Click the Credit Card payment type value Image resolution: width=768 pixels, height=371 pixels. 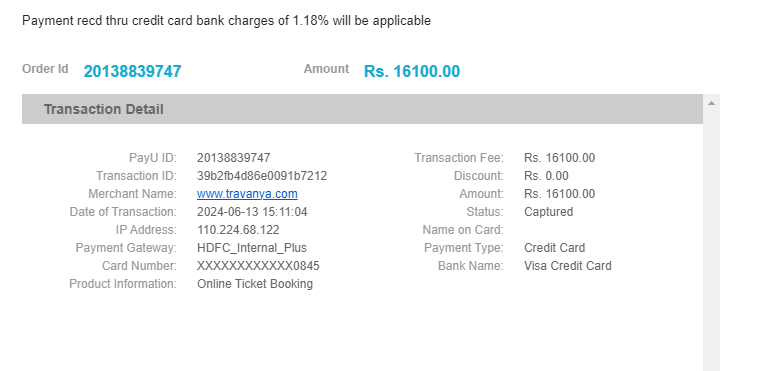(x=554, y=248)
